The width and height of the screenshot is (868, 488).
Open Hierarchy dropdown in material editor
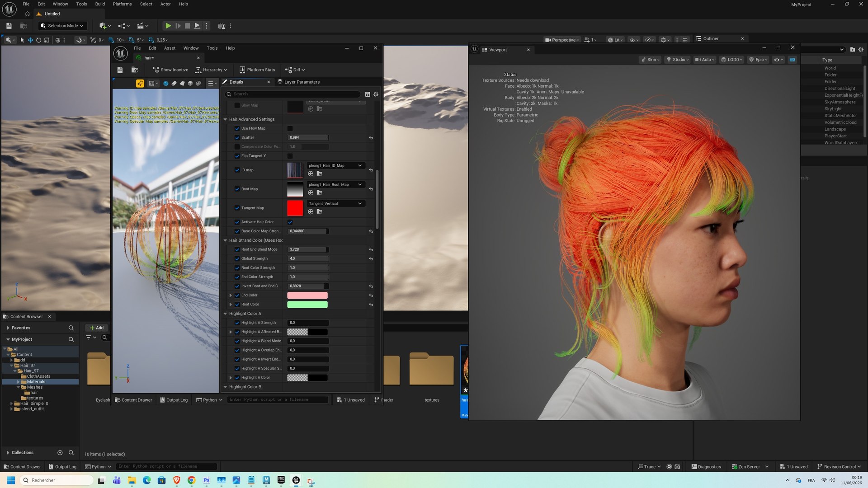point(211,70)
